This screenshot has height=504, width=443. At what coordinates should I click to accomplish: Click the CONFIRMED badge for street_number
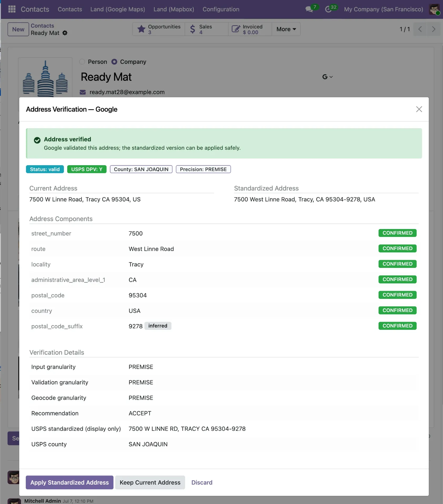tap(398, 233)
